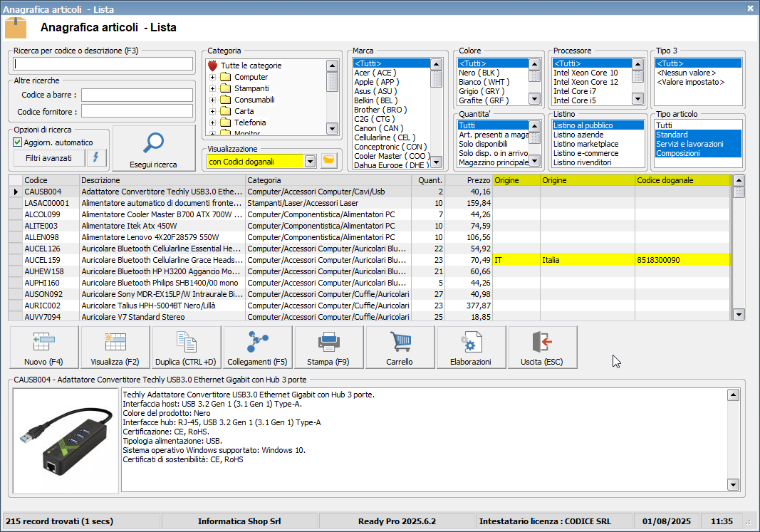Select Listino aziende in Listino list
Viewport: 760px width, 532px height.
578,135
